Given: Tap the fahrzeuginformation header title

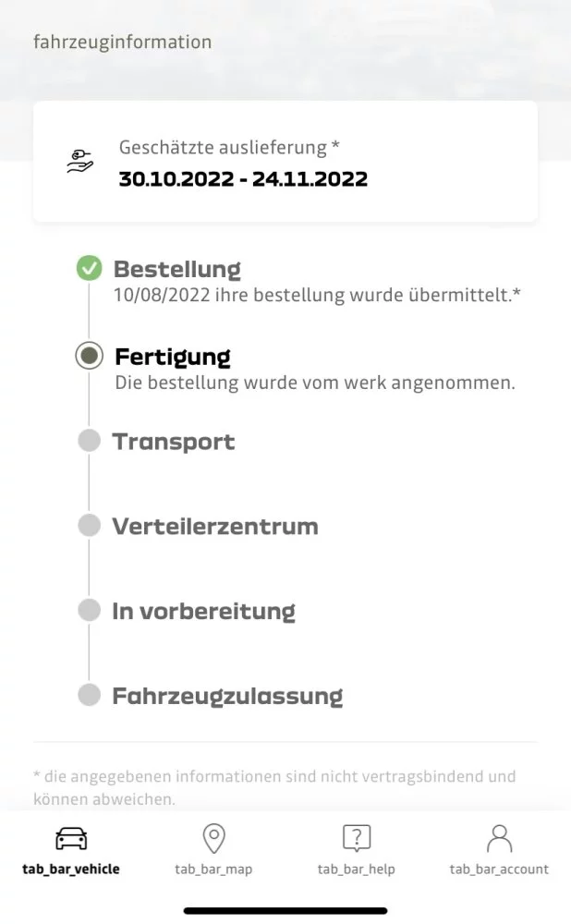Looking at the screenshot, I should (x=123, y=43).
